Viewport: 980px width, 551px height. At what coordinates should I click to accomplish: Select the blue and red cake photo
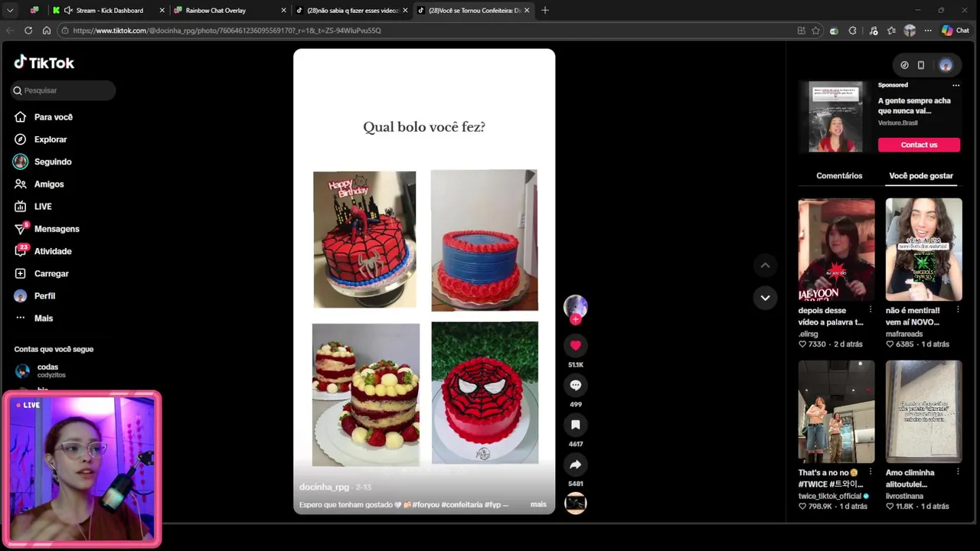[x=484, y=240]
